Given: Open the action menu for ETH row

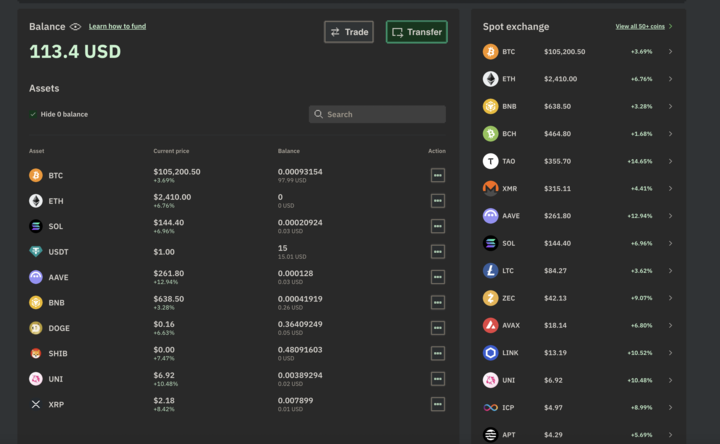Looking at the screenshot, I should coord(438,201).
